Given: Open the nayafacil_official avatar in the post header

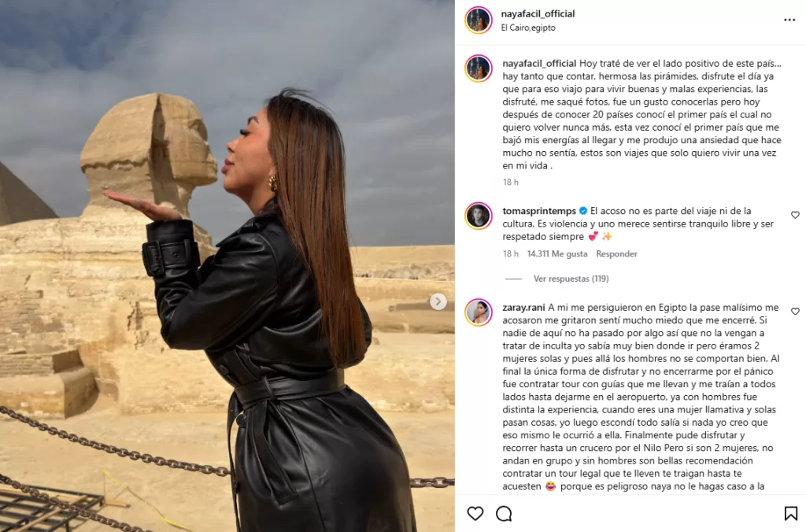Looking at the screenshot, I should click(x=478, y=20).
